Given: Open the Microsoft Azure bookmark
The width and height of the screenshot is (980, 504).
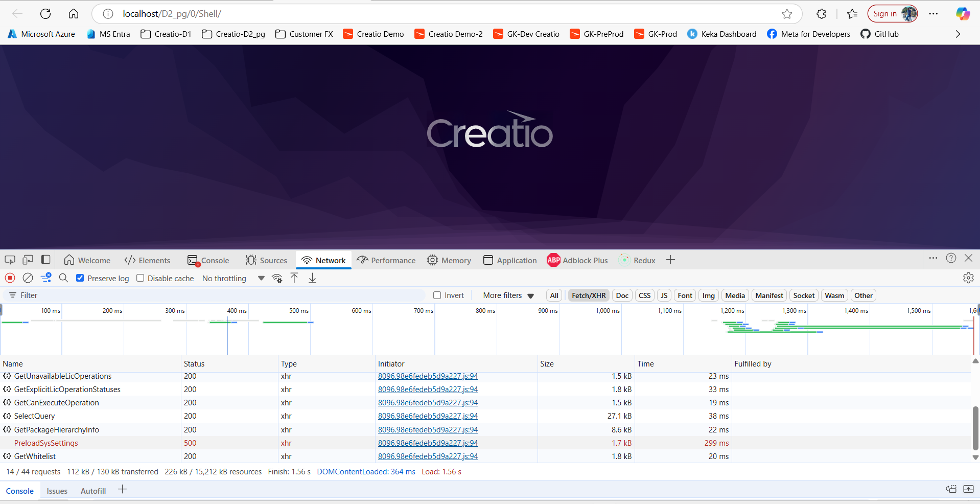Looking at the screenshot, I should coord(41,34).
